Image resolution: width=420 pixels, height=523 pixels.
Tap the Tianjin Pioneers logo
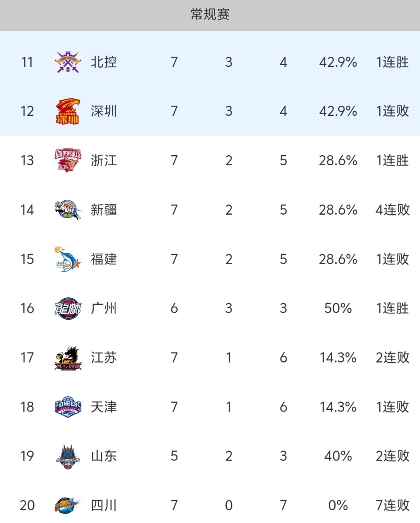tap(68, 407)
